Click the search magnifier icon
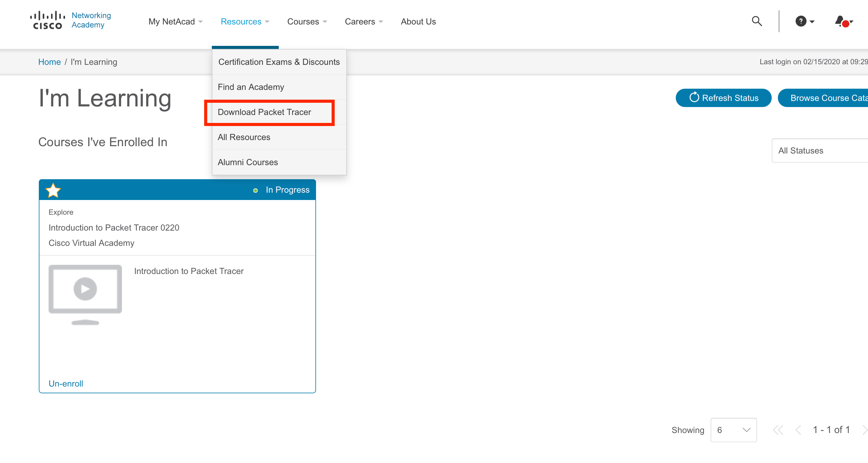 (756, 21)
